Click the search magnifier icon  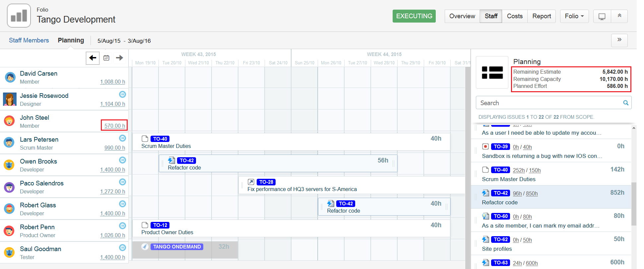625,103
